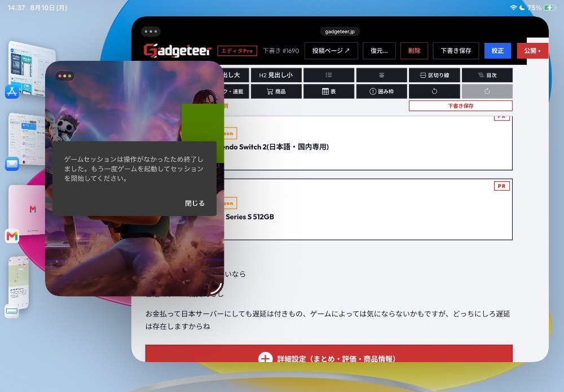564x392 pixels.
Task: Select the Switch 2(日本語・国内専用) product title
Action: pos(276,147)
